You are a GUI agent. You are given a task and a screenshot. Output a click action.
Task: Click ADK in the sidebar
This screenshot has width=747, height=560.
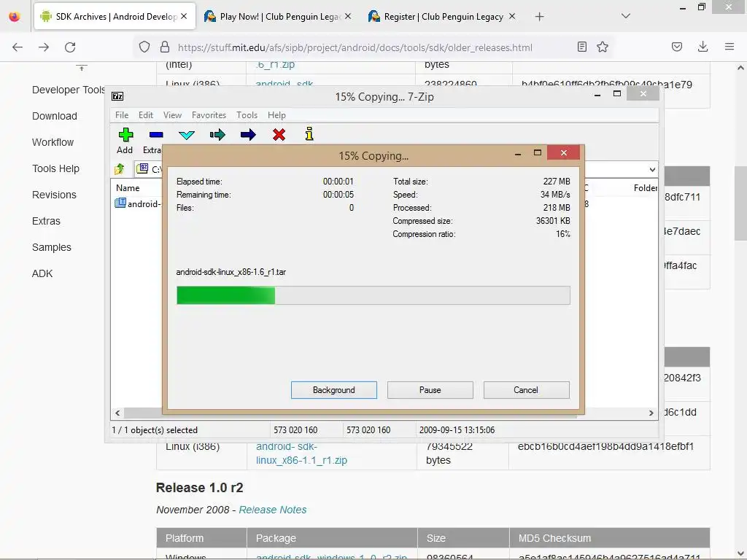pos(42,273)
